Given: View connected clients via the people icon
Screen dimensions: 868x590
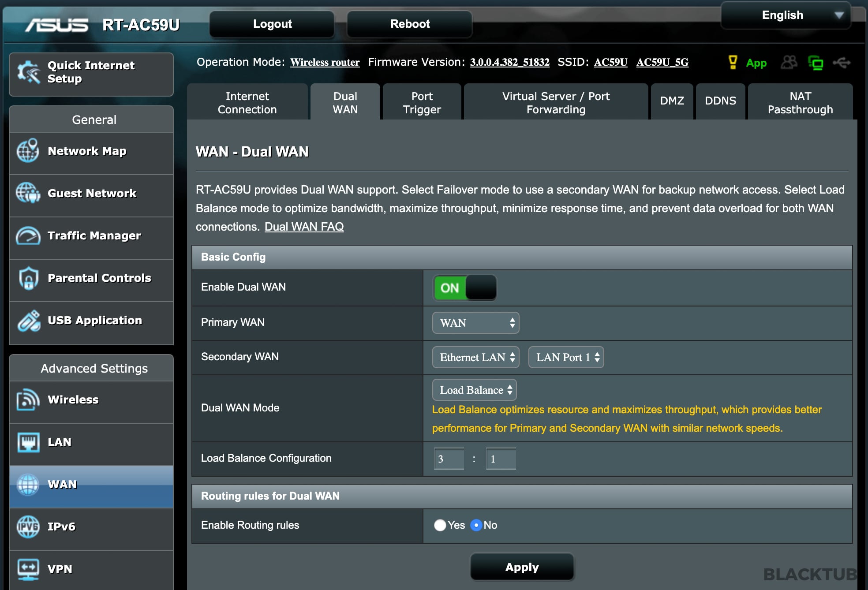Looking at the screenshot, I should pyautogui.click(x=789, y=63).
